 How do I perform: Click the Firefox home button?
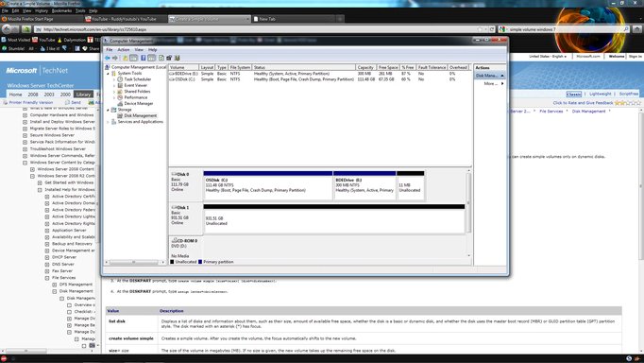637,29
